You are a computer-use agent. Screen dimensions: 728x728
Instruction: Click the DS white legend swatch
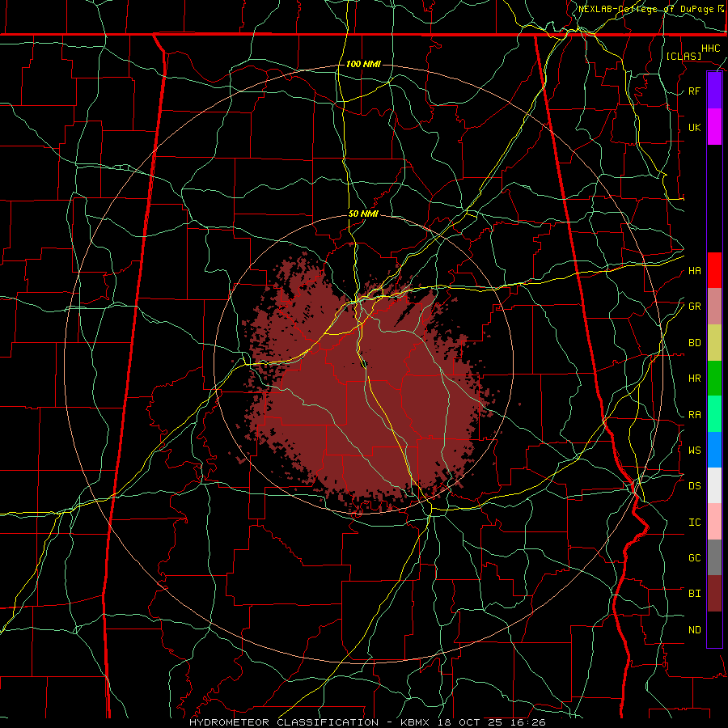pyautogui.click(x=714, y=485)
